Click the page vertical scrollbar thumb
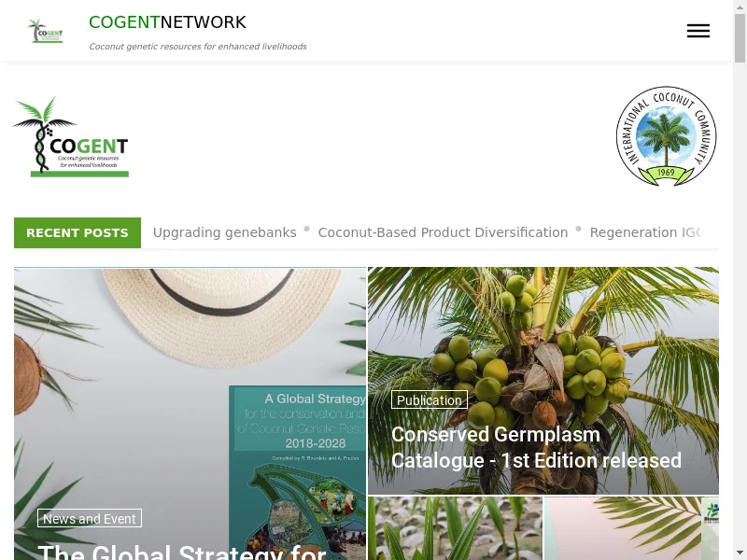Image resolution: width=747 pixels, height=560 pixels. 740,38
